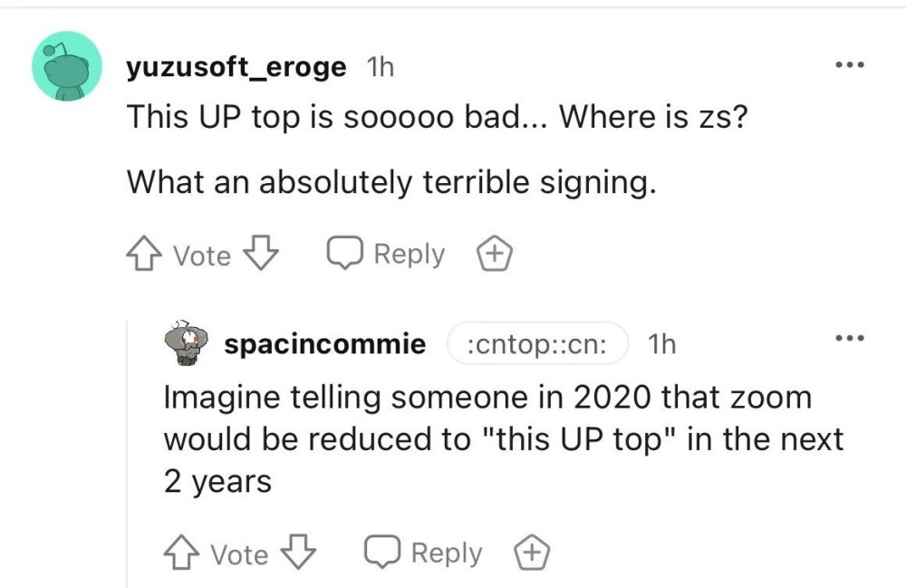Give award to yuzusoft_eroge's comment

pos(495,255)
